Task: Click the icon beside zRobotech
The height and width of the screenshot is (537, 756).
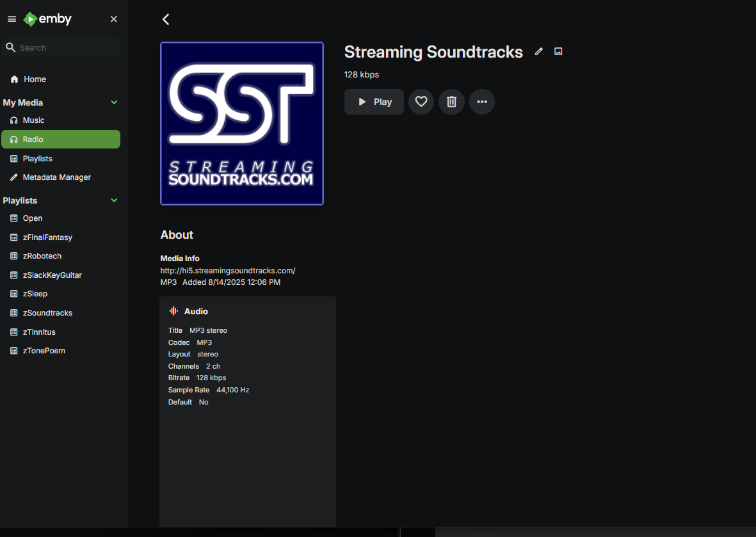Action: point(14,256)
